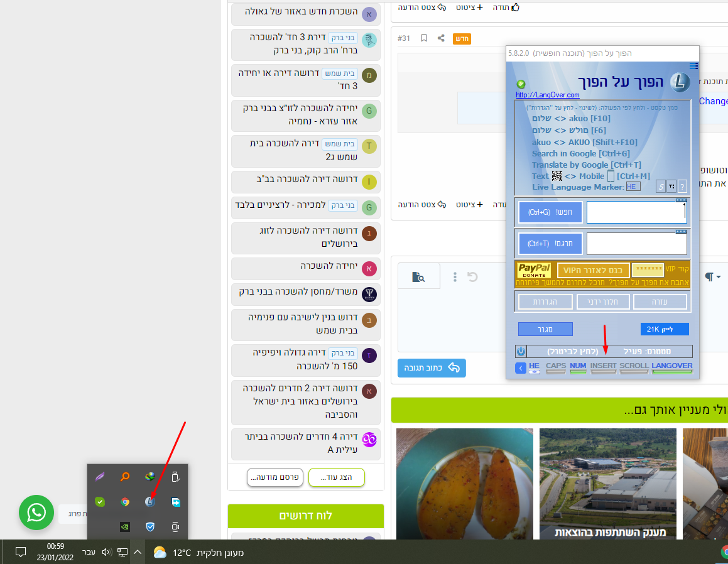Click Internet Download Manager tray icon

(149, 476)
